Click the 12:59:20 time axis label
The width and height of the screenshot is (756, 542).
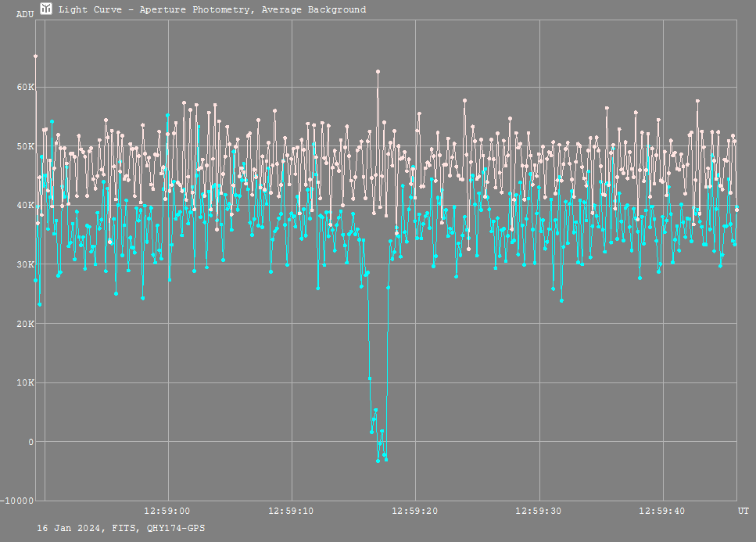[x=414, y=511]
